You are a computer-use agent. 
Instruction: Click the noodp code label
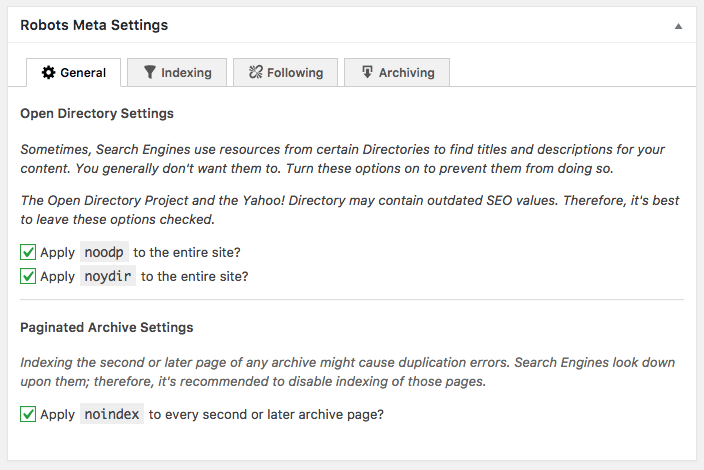tap(104, 252)
